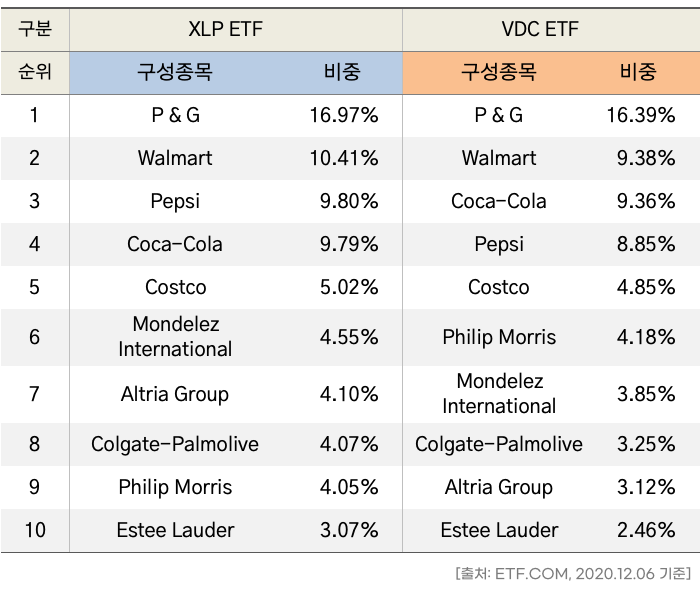Screen dimensions: 700x590
Task: Select Altria Group in the XLP column
Action: click(x=175, y=394)
